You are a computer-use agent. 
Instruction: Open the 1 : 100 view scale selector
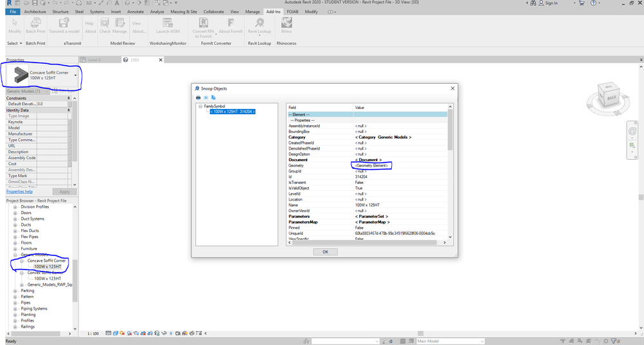(x=93, y=333)
